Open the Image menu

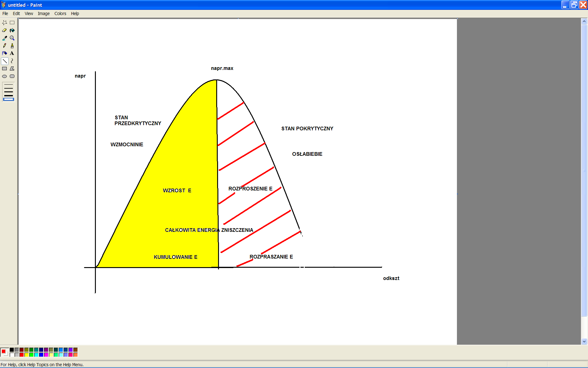(43, 13)
